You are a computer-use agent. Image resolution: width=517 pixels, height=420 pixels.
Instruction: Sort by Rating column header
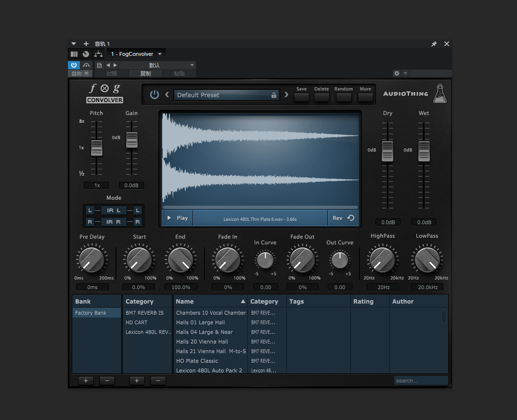coord(370,302)
